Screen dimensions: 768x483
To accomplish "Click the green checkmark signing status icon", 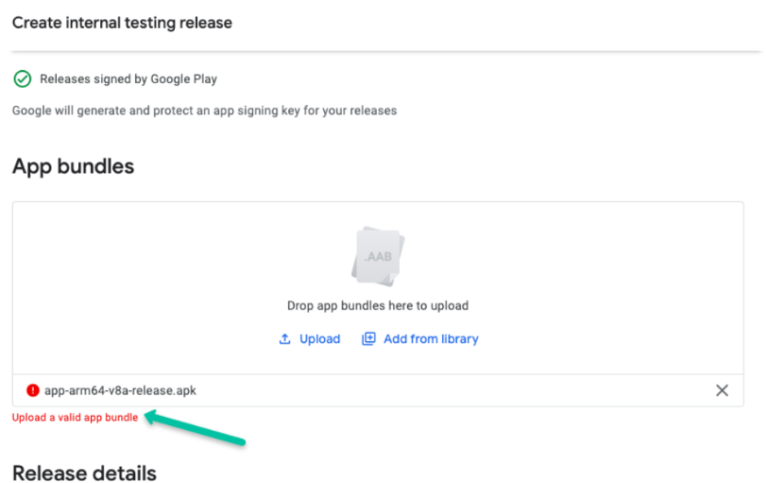I will [x=22, y=78].
